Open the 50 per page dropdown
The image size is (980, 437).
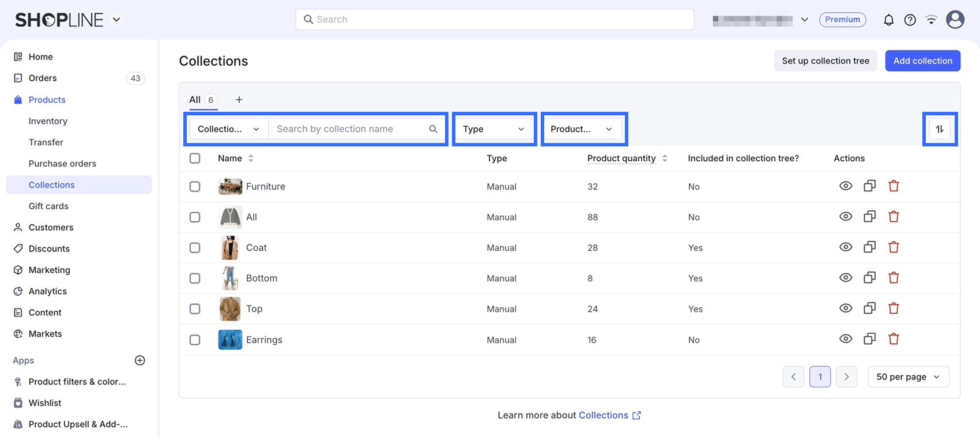(x=908, y=377)
